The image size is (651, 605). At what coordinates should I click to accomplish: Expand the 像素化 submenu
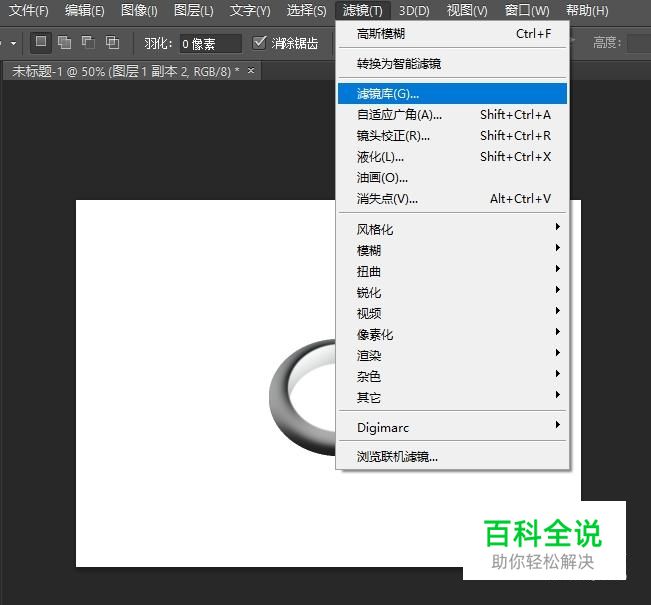pos(453,335)
